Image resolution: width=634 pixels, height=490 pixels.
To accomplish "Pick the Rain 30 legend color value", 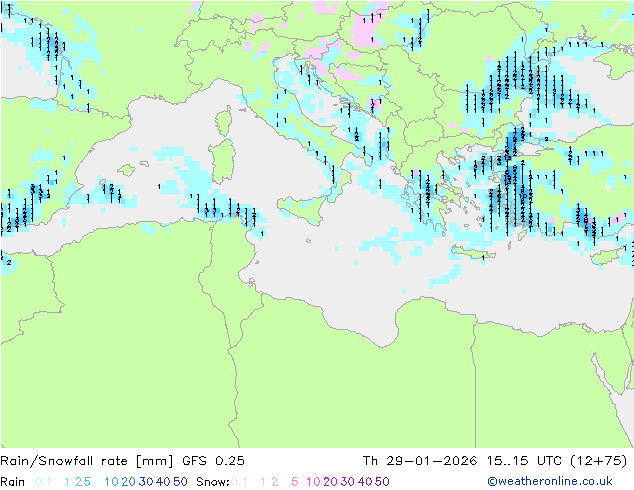I will click(x=146, y=482).
